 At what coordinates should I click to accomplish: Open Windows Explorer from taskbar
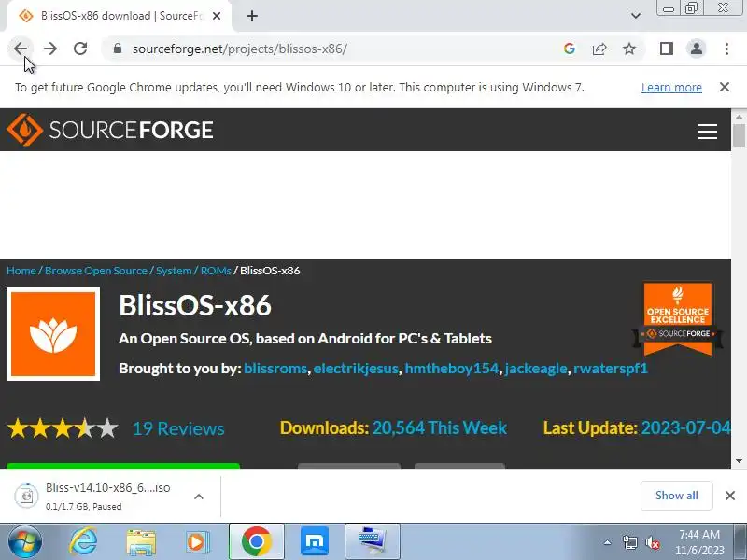(x=141, y=541)
